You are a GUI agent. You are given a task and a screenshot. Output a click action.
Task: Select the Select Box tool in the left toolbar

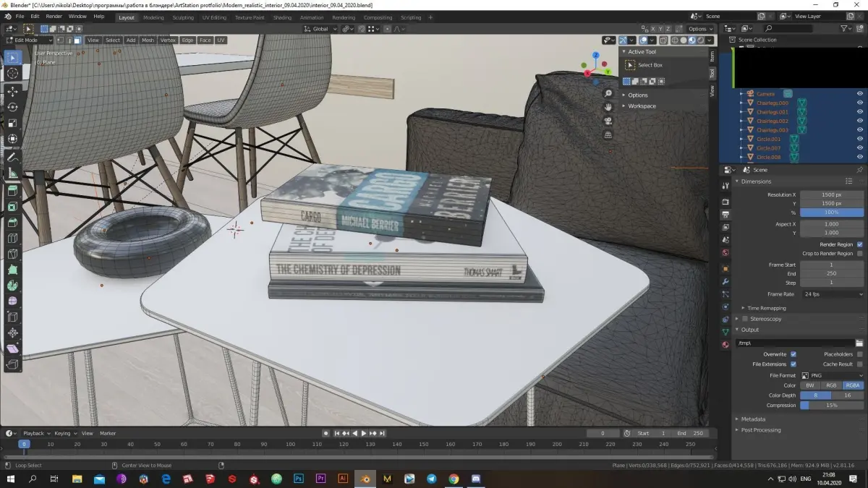[x=13, y=58]
